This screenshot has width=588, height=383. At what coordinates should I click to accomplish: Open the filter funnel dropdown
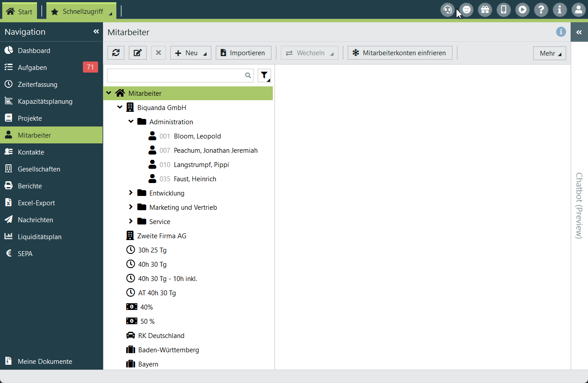tap(264, 76)
